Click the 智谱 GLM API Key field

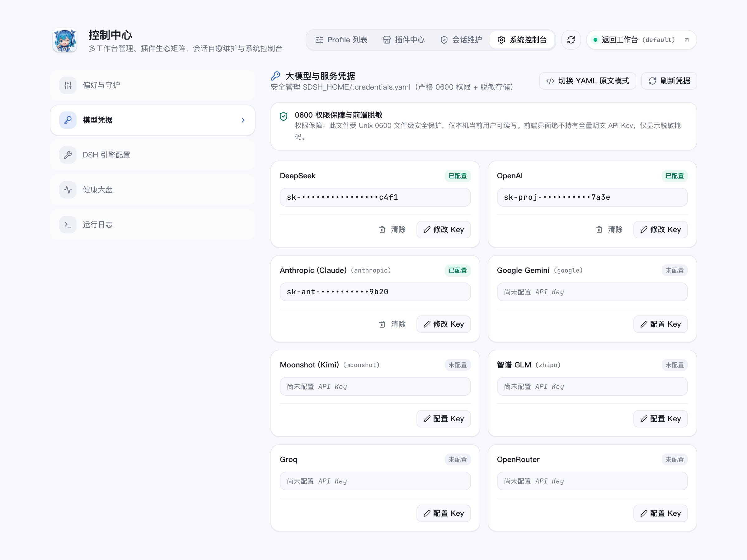coord(592,386)
